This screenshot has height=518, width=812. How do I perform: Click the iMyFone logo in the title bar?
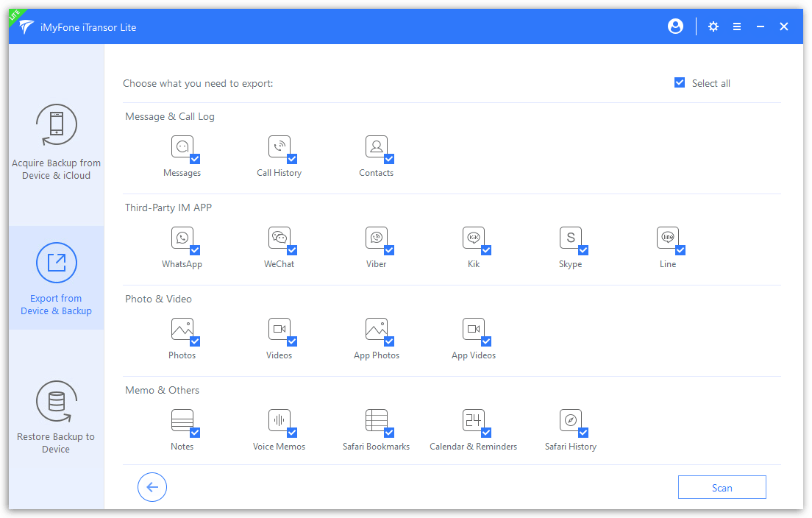26,27
